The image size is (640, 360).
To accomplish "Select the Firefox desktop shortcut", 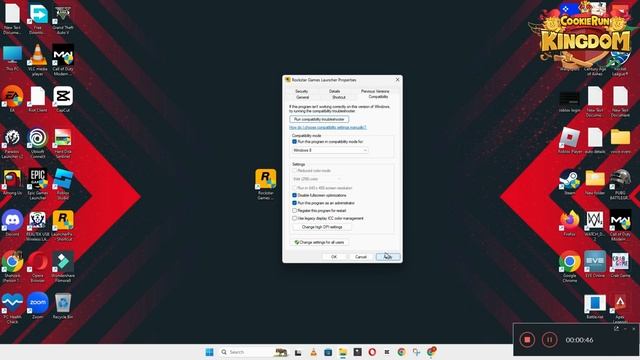I will click(x=569, y=223).
